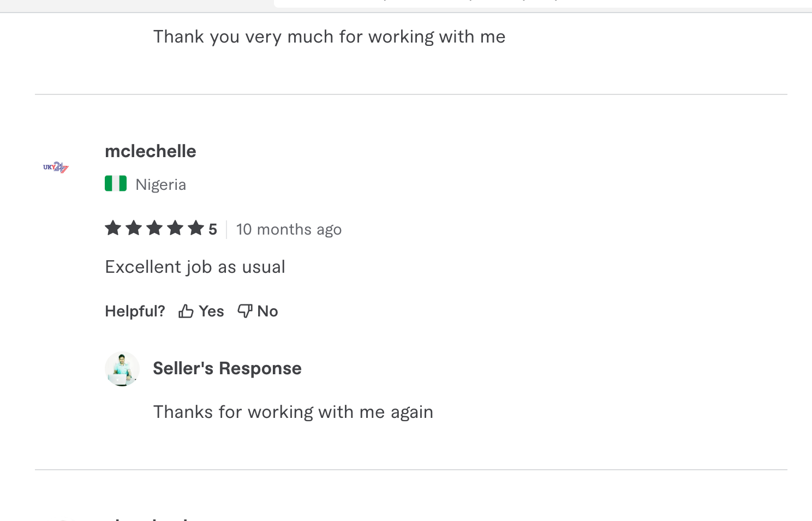Click the third star of the rating

click(x=154, y=228)
